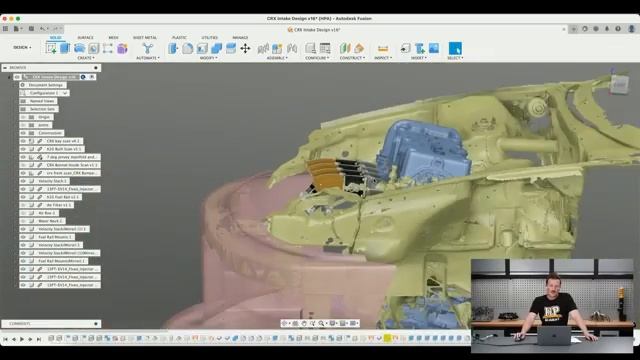Click the ViewCube in the viewport corner
The image size is (640, 360).
pyautogui.click(x=619, y=85)
